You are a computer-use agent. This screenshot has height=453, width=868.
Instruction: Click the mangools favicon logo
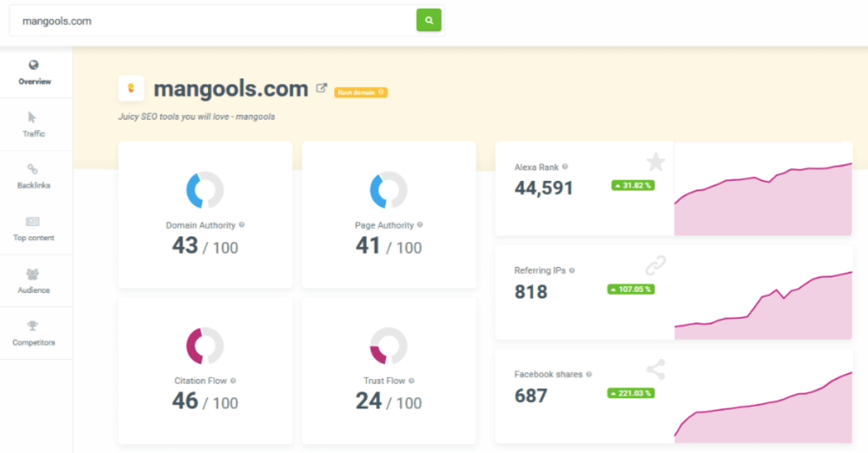(x=132, y=88)
